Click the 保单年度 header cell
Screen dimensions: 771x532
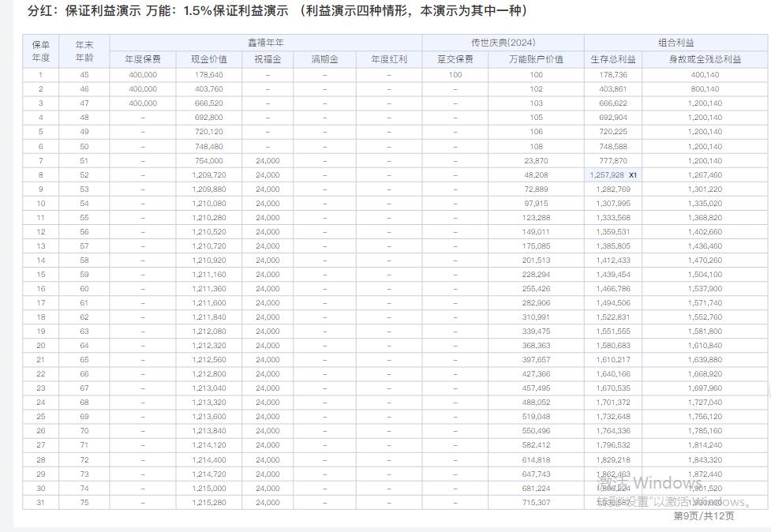42,52
